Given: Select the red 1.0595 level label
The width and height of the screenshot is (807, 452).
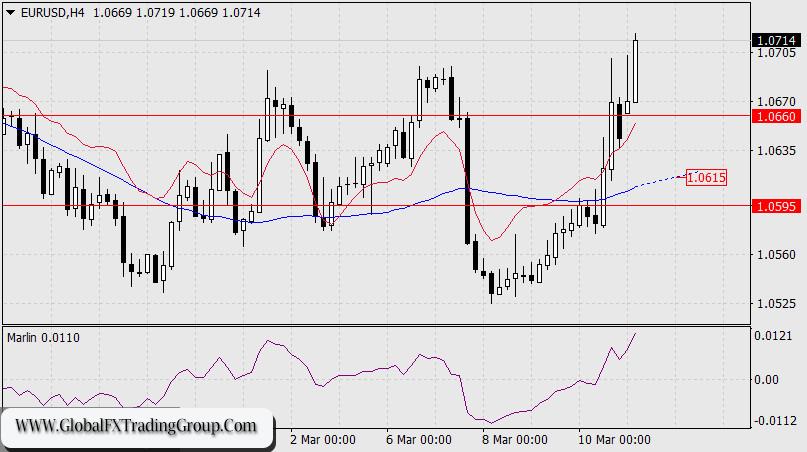Looking at the screenshot, I should click(x=776, y=206).
